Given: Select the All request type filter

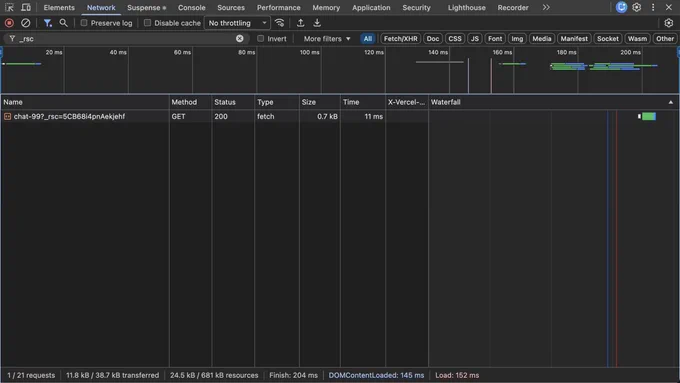Looking at the screenshot, I should [x=368, y=39].
